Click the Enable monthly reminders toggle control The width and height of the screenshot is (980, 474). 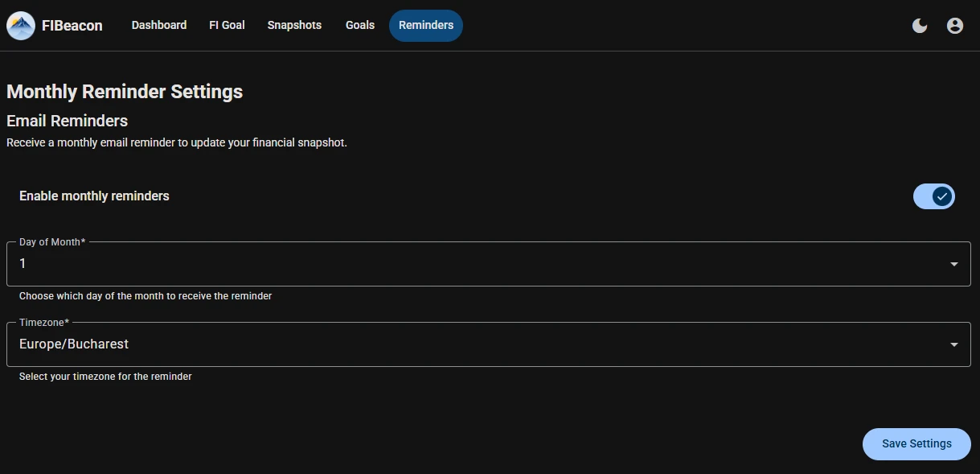pos(934,196)
